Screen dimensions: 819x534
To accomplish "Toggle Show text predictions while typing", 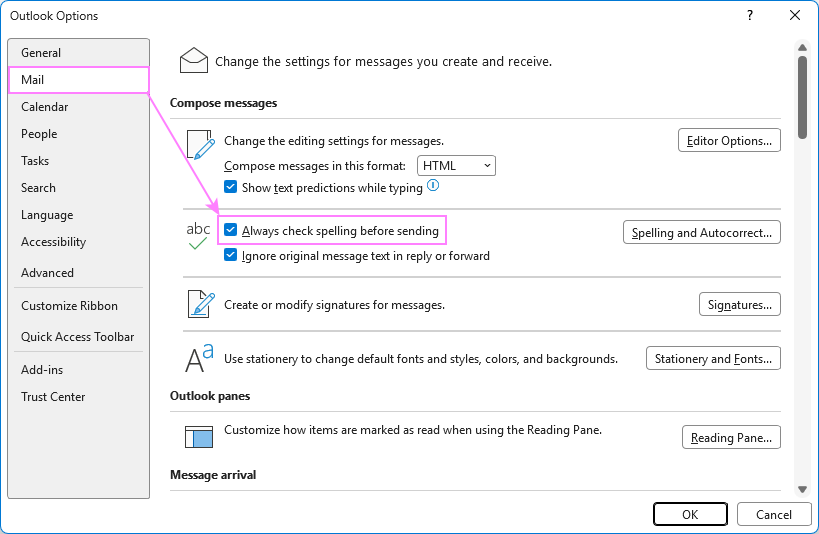I will pos(230,187).
